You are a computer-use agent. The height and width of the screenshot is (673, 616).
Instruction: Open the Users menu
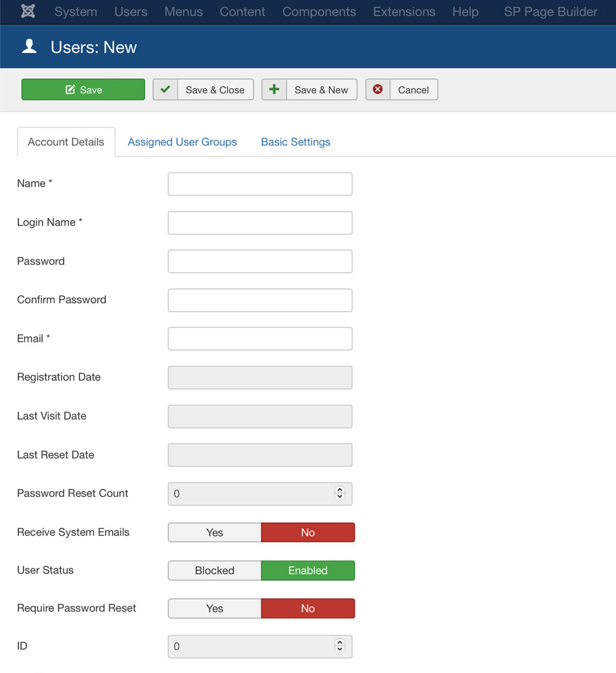coord(131,12)
